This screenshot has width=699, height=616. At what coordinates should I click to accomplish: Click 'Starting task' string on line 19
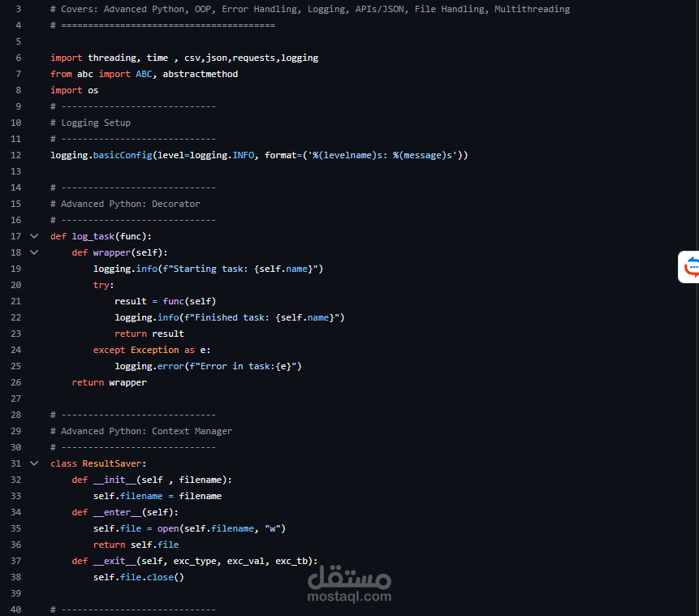[208, 269]
